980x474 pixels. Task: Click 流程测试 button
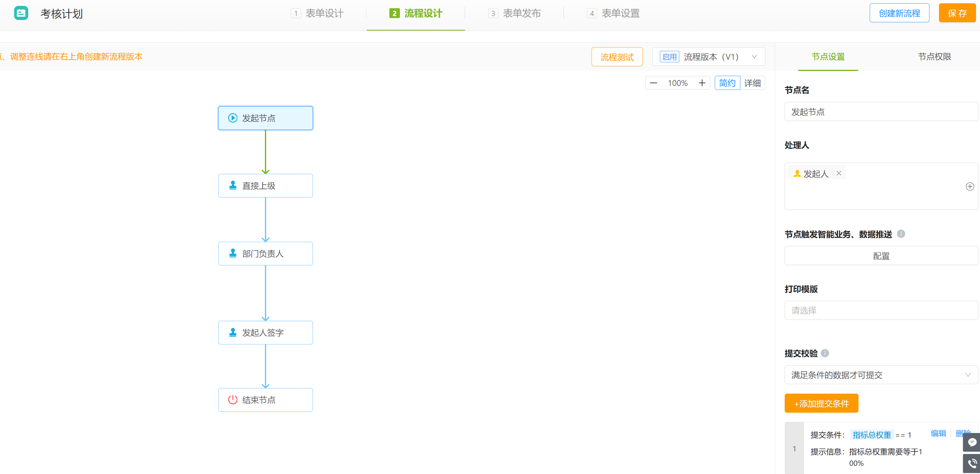click(x=617, y=57)
